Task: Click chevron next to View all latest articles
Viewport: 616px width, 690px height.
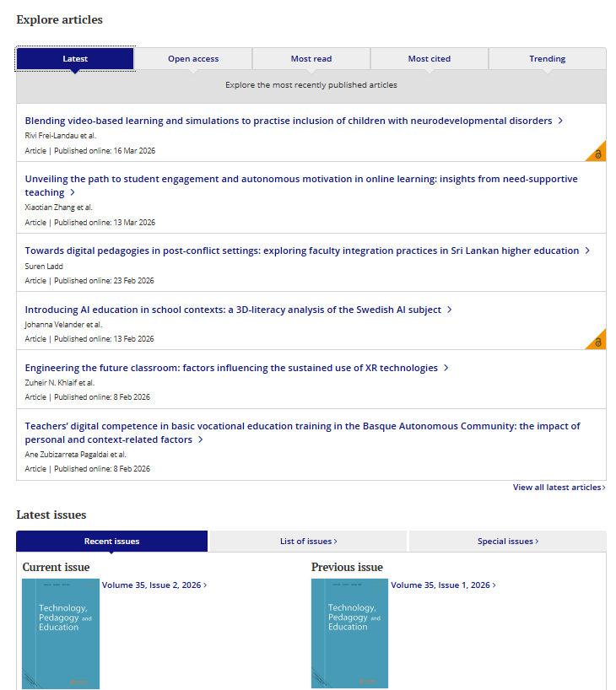Action: 603,488
